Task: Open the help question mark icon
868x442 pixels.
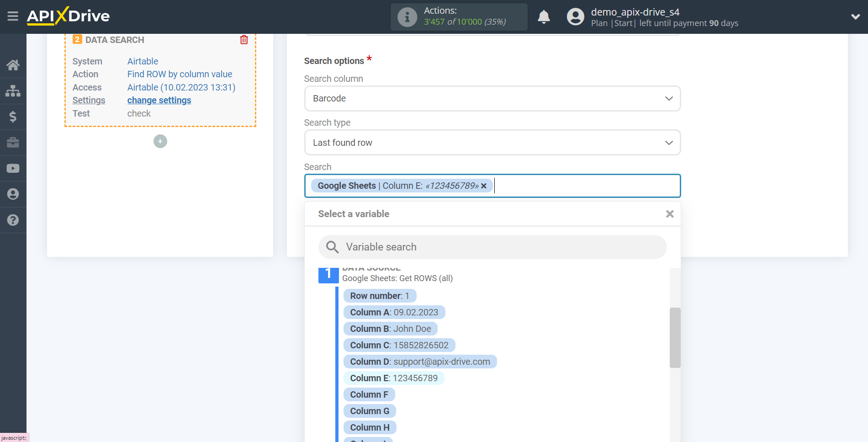Action: (x=13, y=220)
